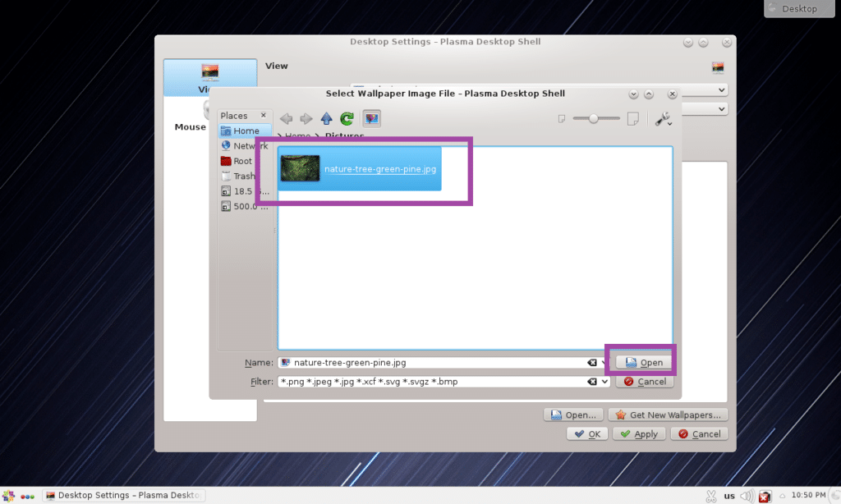Click the volume icon in the system tray
The height and width of the screenshot is (504, 841).
746,495
